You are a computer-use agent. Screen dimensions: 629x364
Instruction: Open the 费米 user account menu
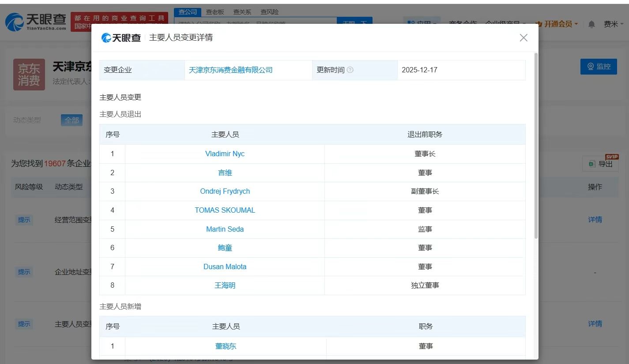613,24
